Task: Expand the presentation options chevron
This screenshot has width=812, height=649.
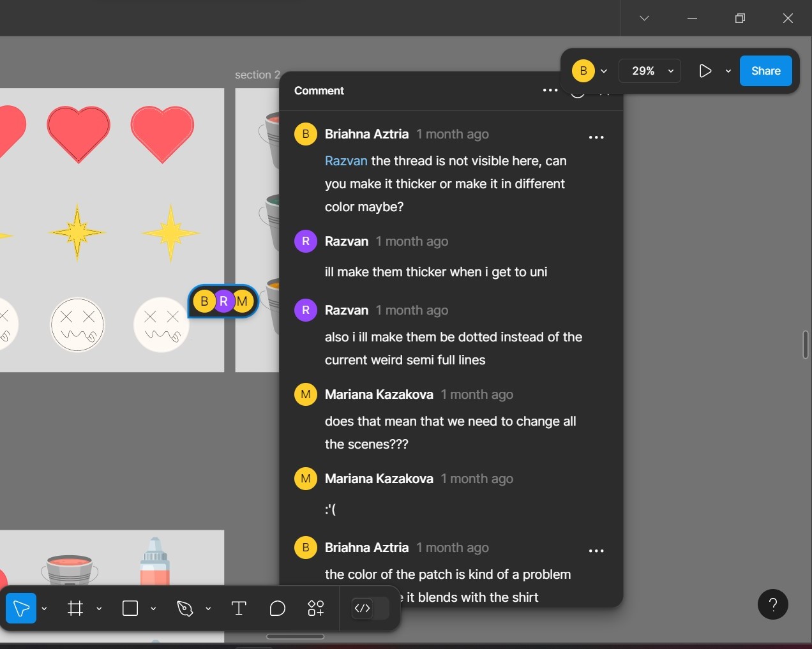Action: pyautogui.click(x=728, y=71)
